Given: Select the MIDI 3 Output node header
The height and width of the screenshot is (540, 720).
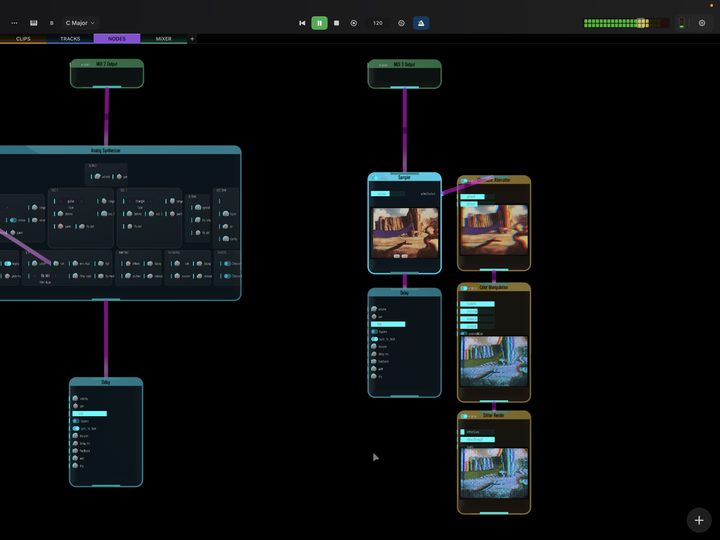Looking at the screenshot, I should click(x=404, y=64).
